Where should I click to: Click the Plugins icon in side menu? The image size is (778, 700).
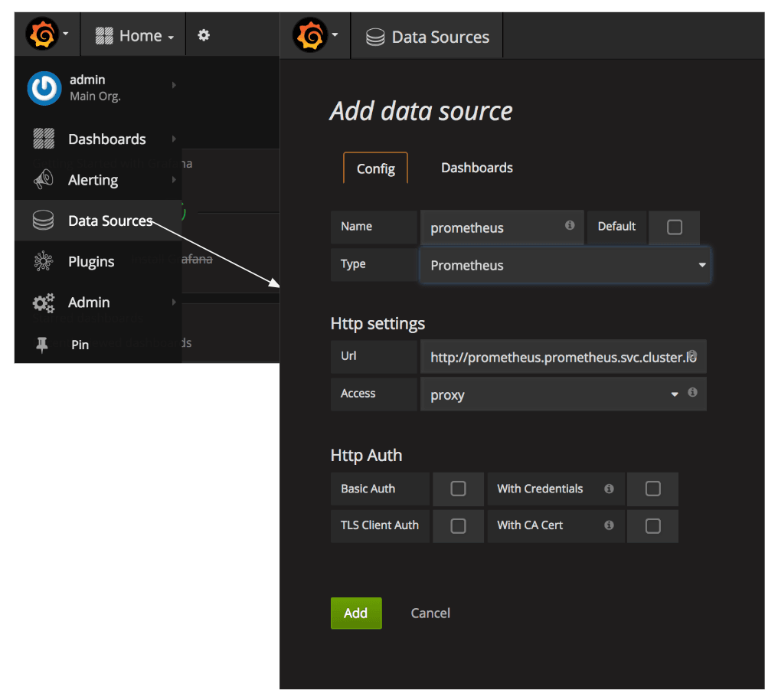tap(43, 261)
